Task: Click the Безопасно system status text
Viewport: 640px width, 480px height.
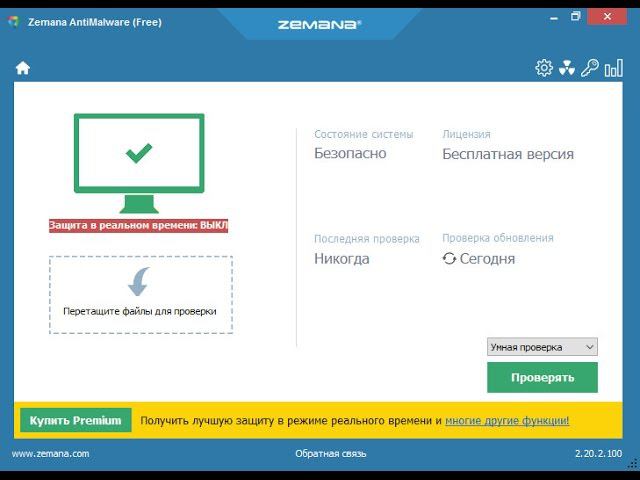Action: pos(350,153)
